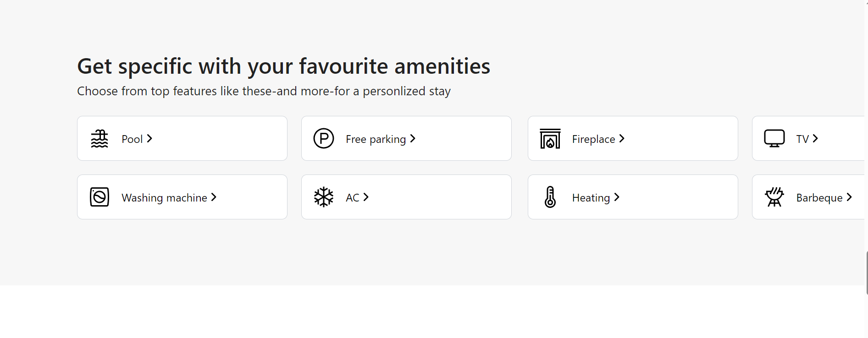
Task: Select the AC snowflake icon
Action: (324, 196)
